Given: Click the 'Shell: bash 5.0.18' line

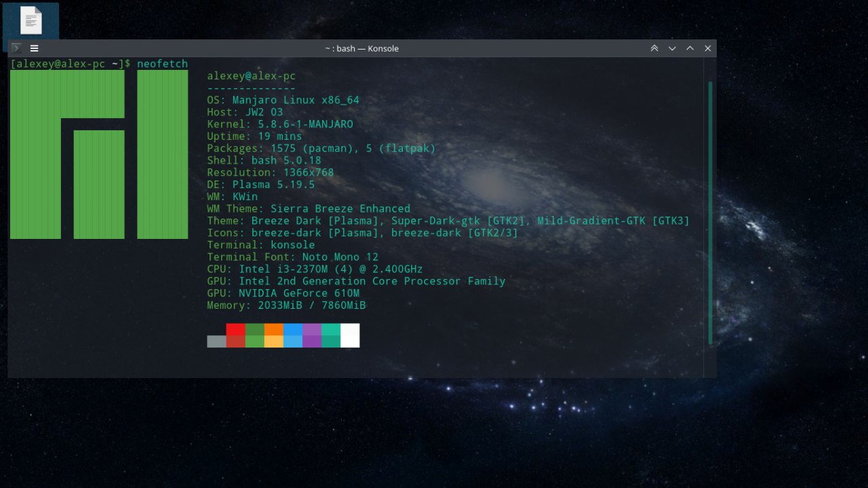Looking at the screenshot, I should [264, 160].
